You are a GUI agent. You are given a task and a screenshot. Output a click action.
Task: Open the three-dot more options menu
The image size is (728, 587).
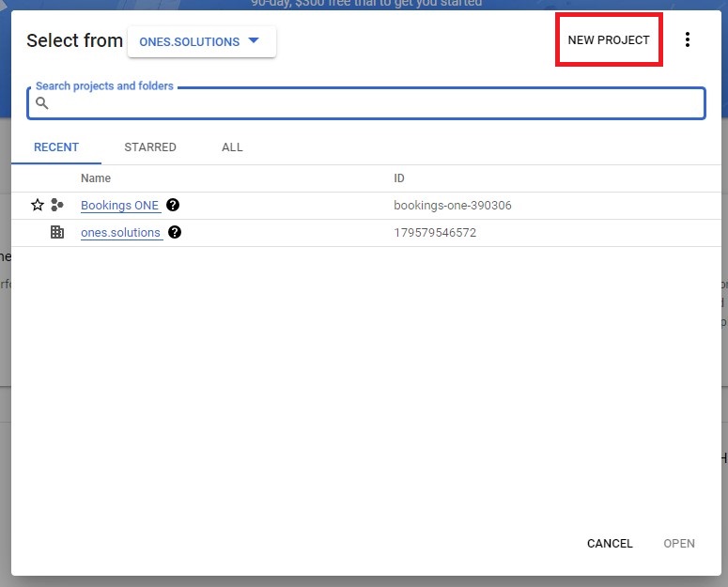tap(688, 39)
